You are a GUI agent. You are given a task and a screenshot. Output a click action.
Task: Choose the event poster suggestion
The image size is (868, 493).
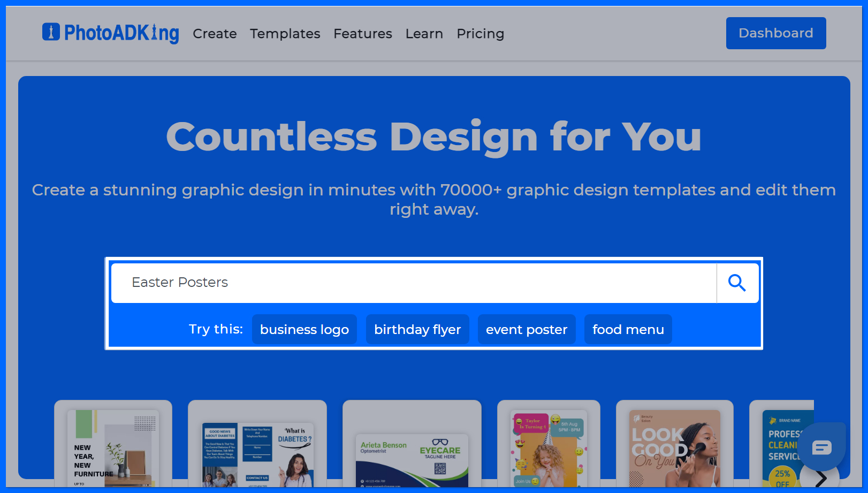527,329
